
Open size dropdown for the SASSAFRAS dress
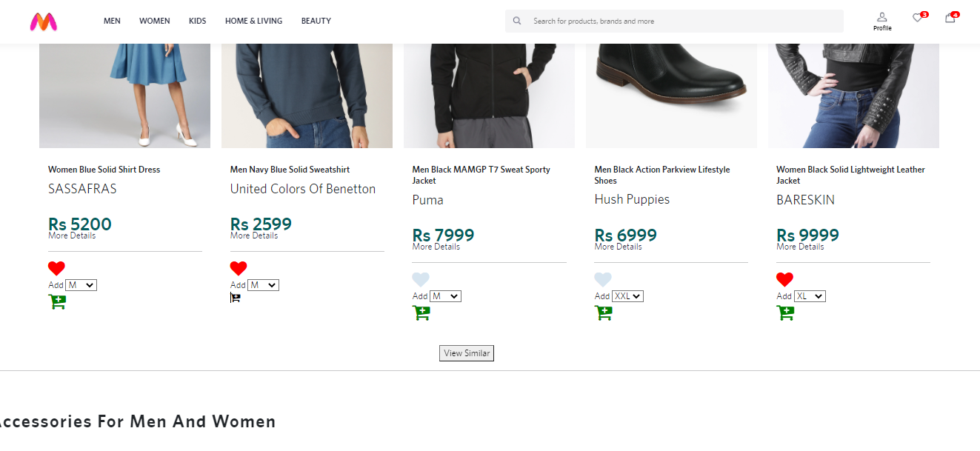click(x=81, y=284)
